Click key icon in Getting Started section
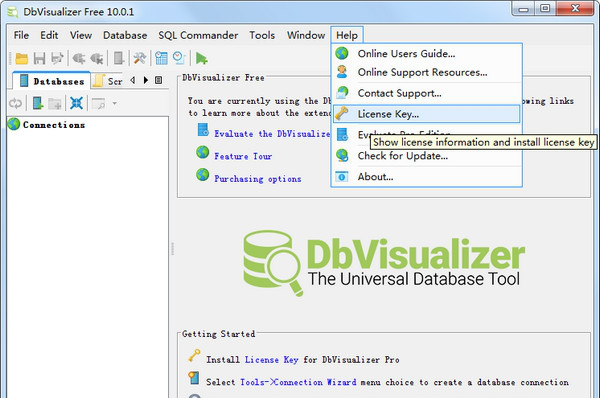The height and width of the screenshot is (413, 600). (x=194, y=356)
